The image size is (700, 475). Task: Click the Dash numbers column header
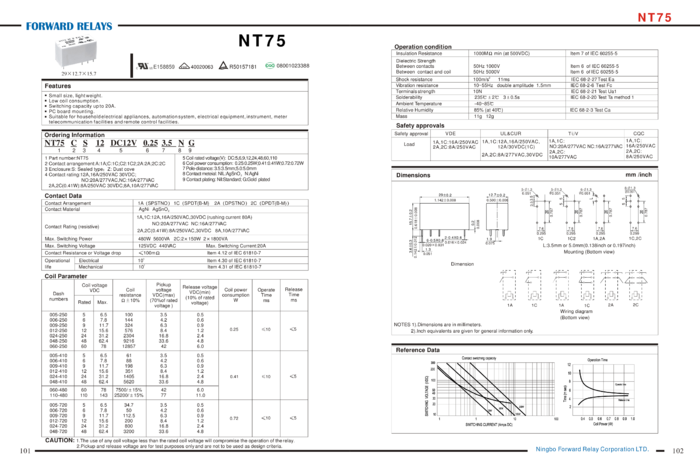click(58, 296)
